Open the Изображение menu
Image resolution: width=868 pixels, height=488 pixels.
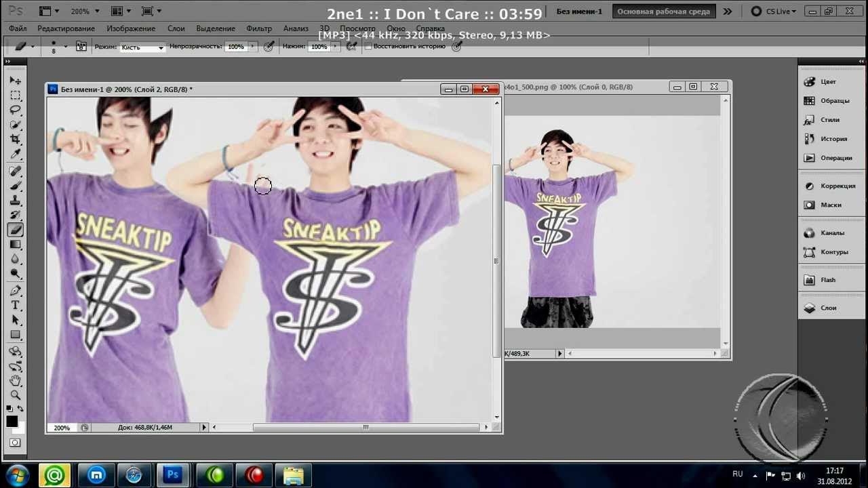(131, 28)
